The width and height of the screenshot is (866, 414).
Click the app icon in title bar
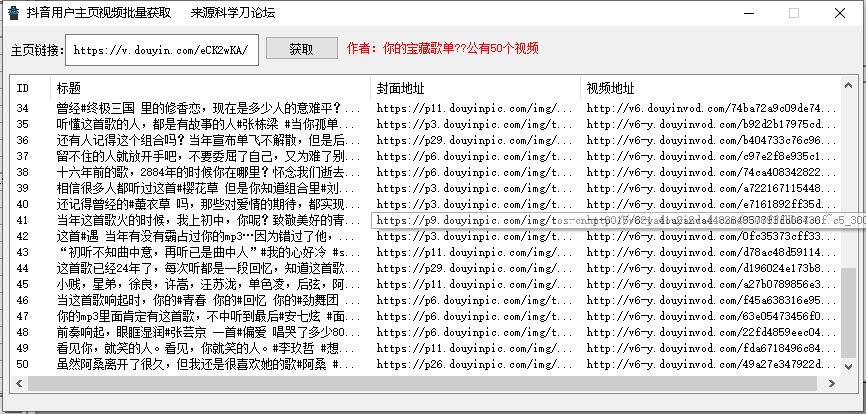click(x=14, y=13)
